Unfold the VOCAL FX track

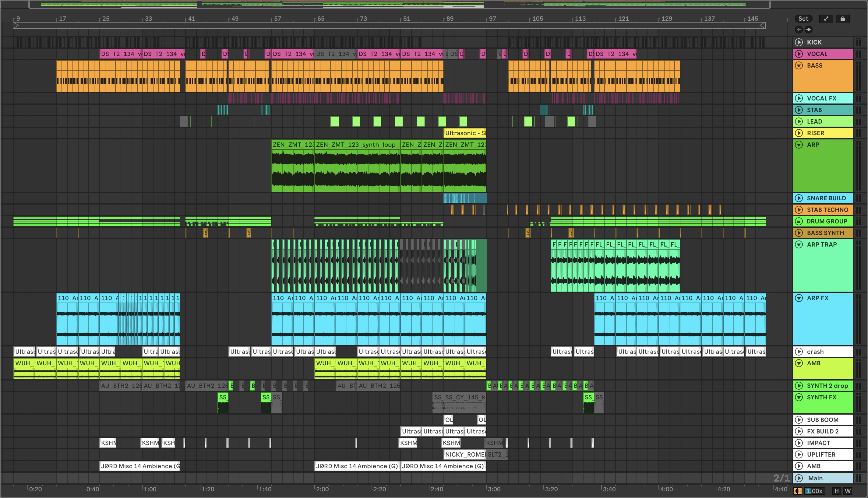[799, 98]
